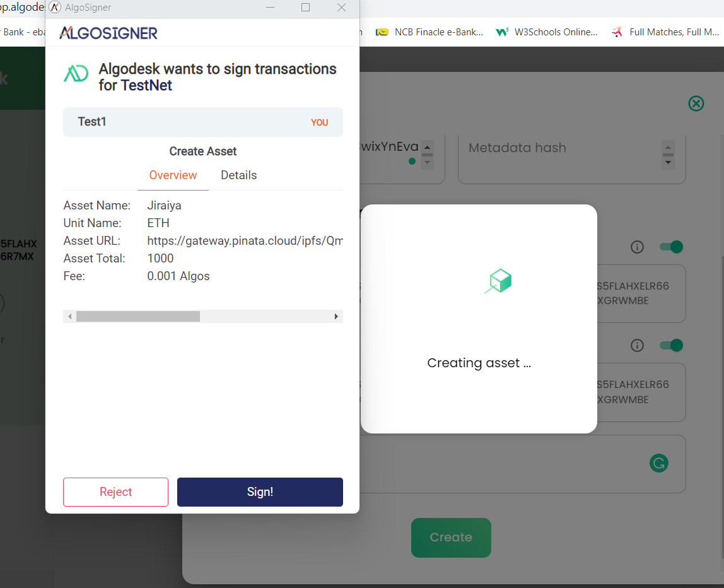
Task: Open the W3Schools Online bookmark
Action: 546,32
